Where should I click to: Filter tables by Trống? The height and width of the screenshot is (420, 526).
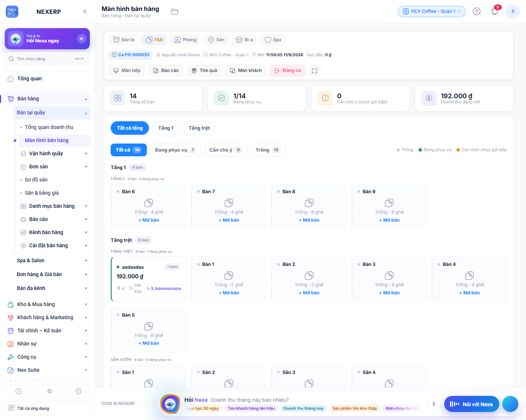coord(268,150)
